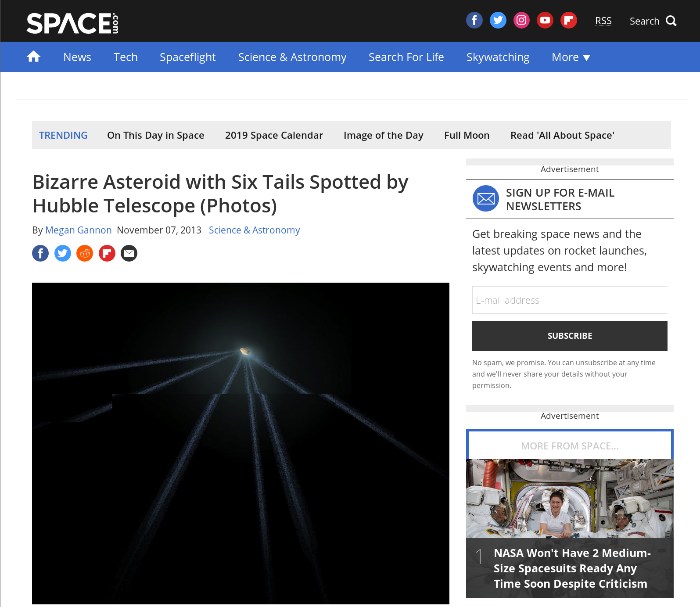This screenshot has width=700, height=607.
Task: Open Science & Astronomy in nav bar
Action: pos(292,57)
